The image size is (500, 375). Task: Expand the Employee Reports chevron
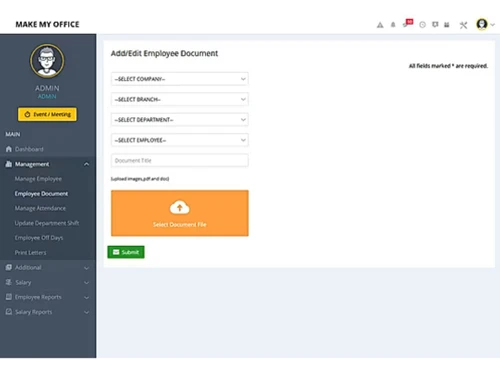[86, 297]
